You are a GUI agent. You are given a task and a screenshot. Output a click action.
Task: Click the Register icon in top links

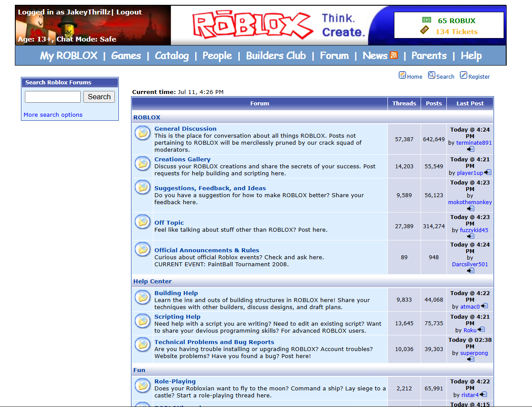[x=463, y=76]
